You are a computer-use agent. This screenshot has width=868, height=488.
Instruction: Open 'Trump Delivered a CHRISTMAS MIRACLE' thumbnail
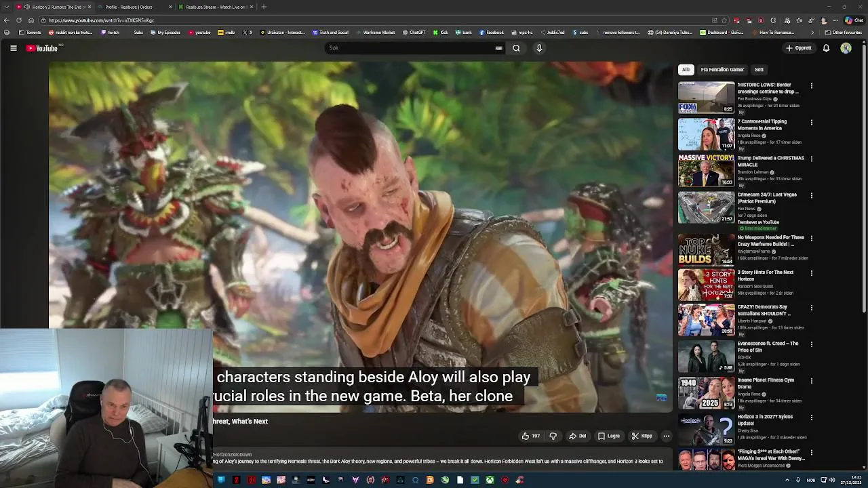click(x=706, y=171)
